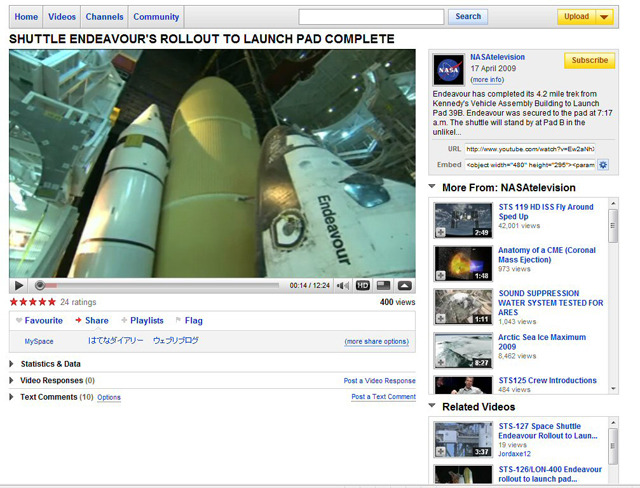Open Anatomy of a CME thumbnail
The height and width of the screenshot is (488, 640).
(x=463, y=264)
